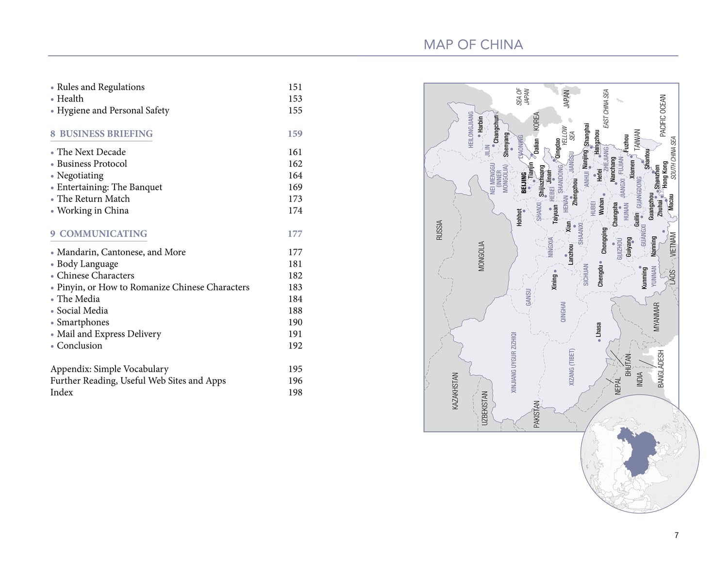Select "Further Reading, Useful Web Sites and Apps"
The width and height of the screenshot is (728, 563).
(138, 380)
